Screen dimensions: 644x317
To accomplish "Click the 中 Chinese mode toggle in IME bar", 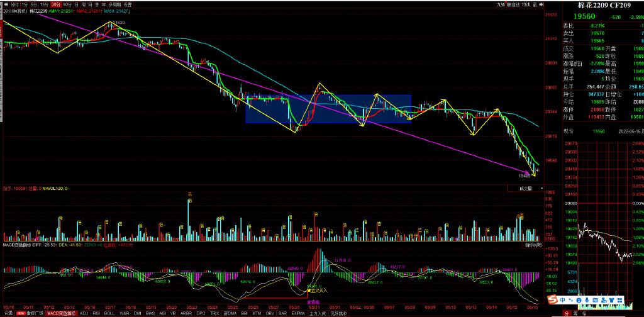I will (563, 300).
